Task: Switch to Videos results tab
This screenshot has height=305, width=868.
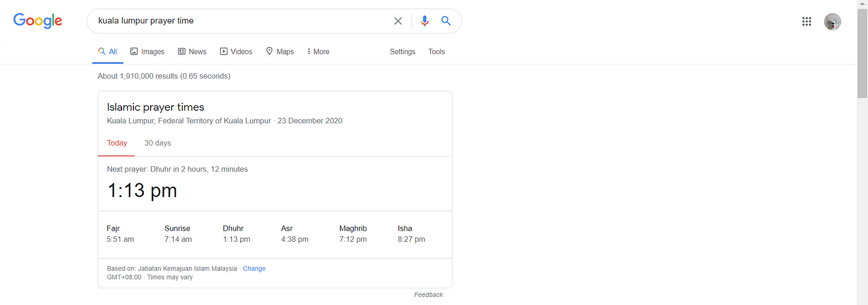Action: pos(236,51)
